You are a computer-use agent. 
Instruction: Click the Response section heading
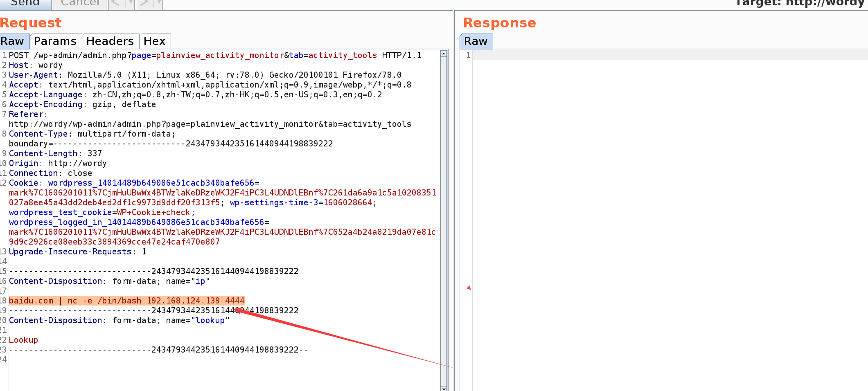point(500,23)
